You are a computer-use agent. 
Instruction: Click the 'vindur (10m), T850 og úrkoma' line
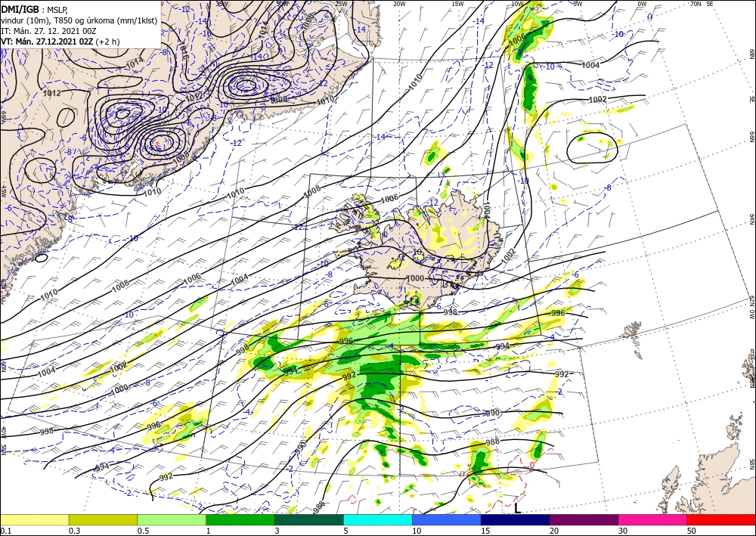79,20
